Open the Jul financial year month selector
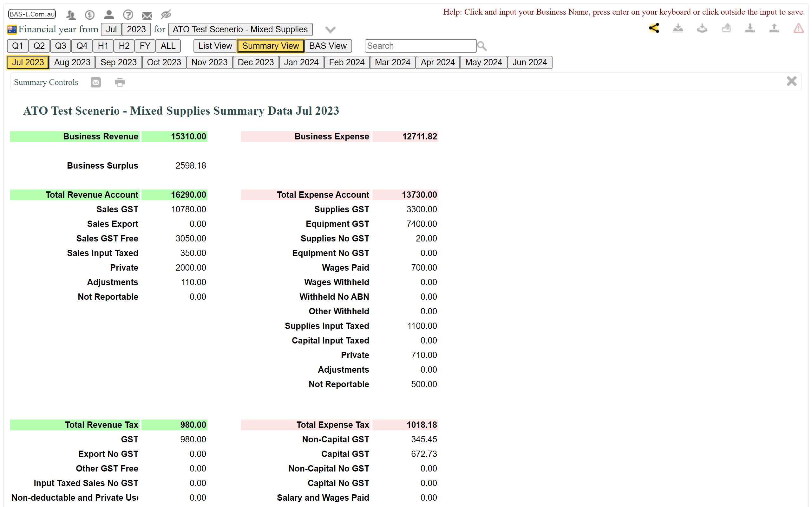The height and width of the screenshot is (507, 812). coord(111,29)
